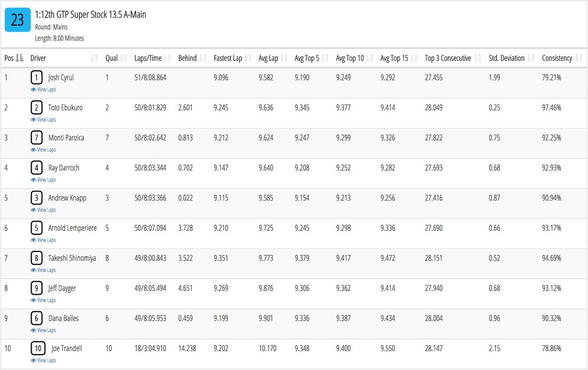This screenshot has height=370, width=588.
Task: Click sort arrows beside Driver header
Action: (95, 58)
